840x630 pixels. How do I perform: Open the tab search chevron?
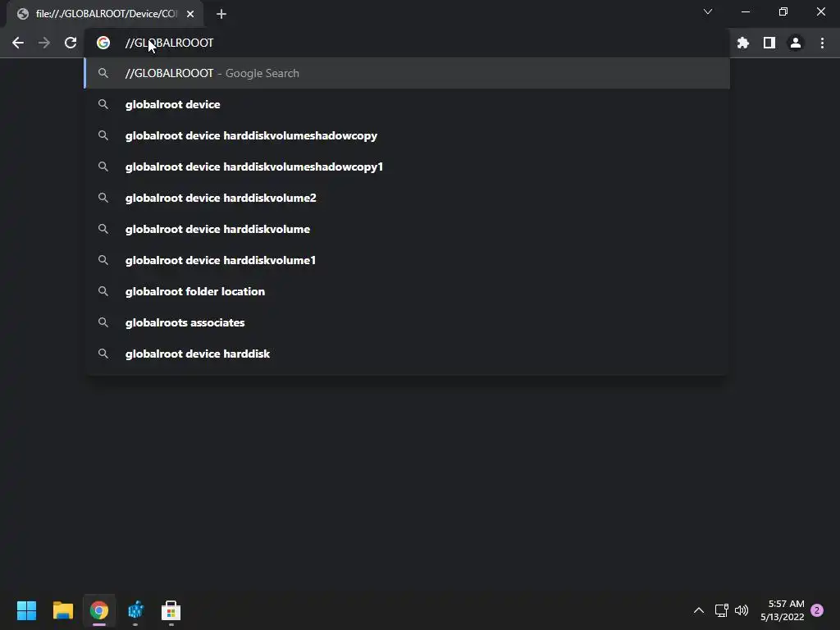click(x=708, y=11)
